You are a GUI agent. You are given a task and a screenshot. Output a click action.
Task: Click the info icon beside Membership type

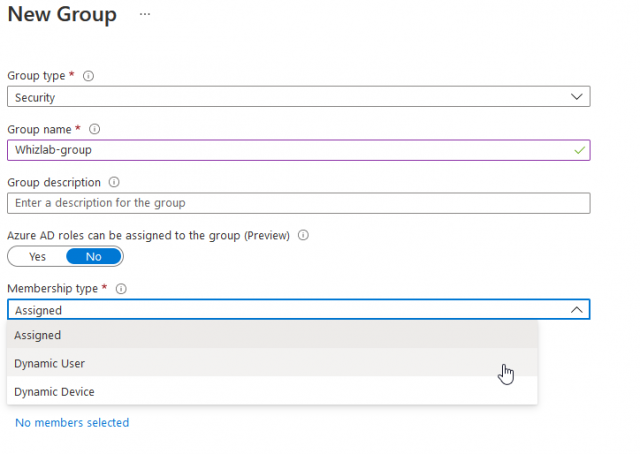click(121, 289)
